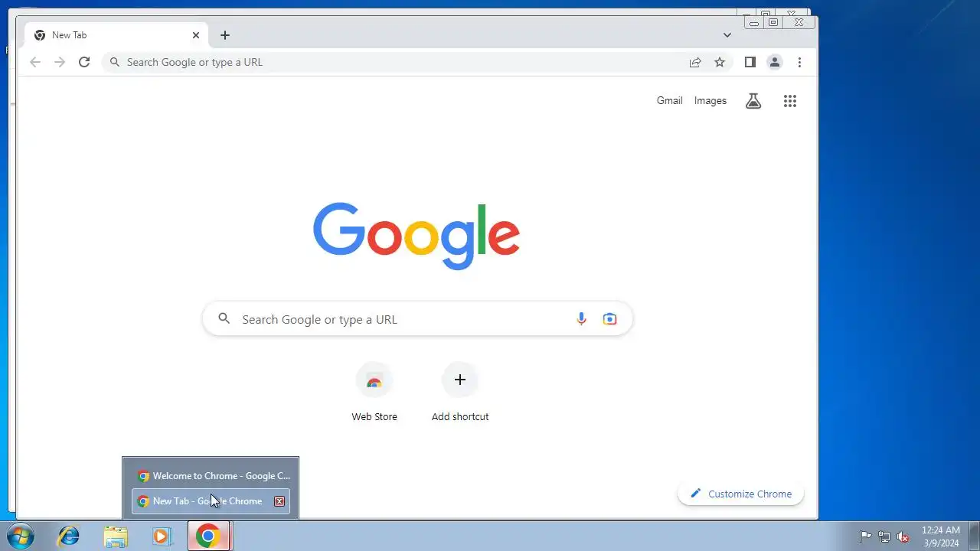Switch to Welcome to Chrome window in taskbar list
This screenshot has height=551, width=980.
[x=211, y=476]
